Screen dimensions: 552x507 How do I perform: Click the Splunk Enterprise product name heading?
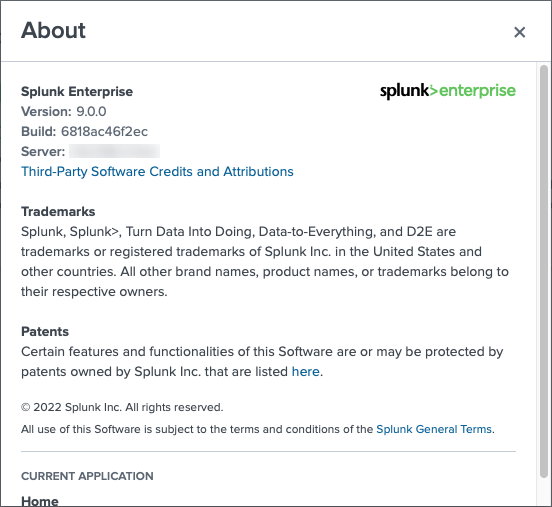point(77,92)
